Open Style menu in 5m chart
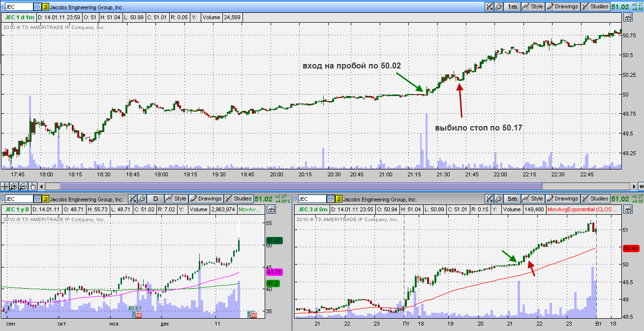This screenshot has width=644, height=331. point(532,199)
